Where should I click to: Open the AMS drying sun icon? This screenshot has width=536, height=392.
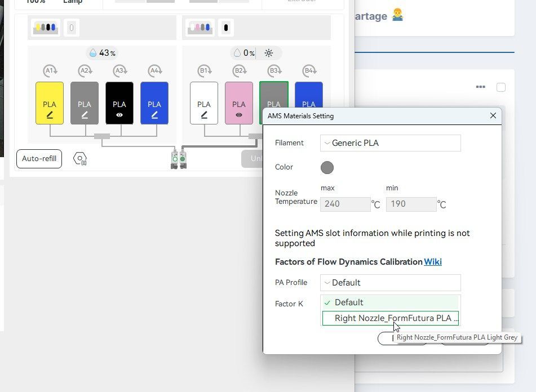[x=269, y=53]
